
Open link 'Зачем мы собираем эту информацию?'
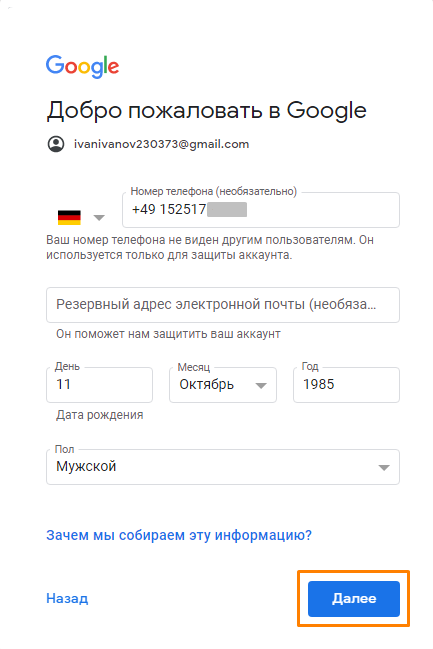179,535
